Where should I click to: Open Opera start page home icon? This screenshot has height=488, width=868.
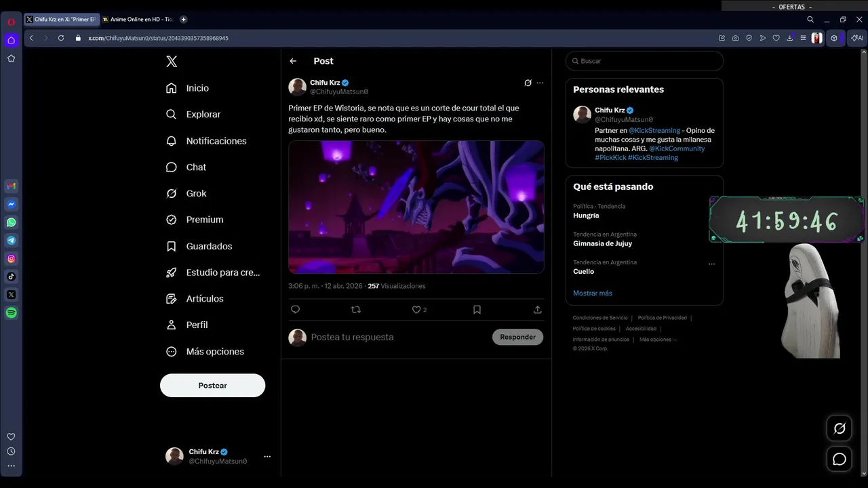click(11, 40)
